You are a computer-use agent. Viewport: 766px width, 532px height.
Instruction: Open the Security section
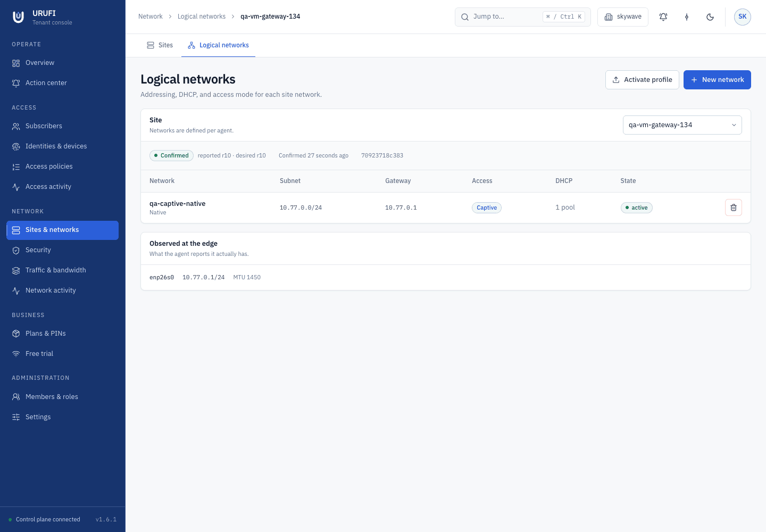(x=62, y=250)
